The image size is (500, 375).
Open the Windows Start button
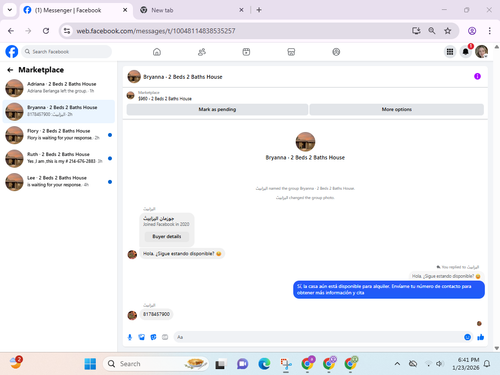tap(90, 364)
